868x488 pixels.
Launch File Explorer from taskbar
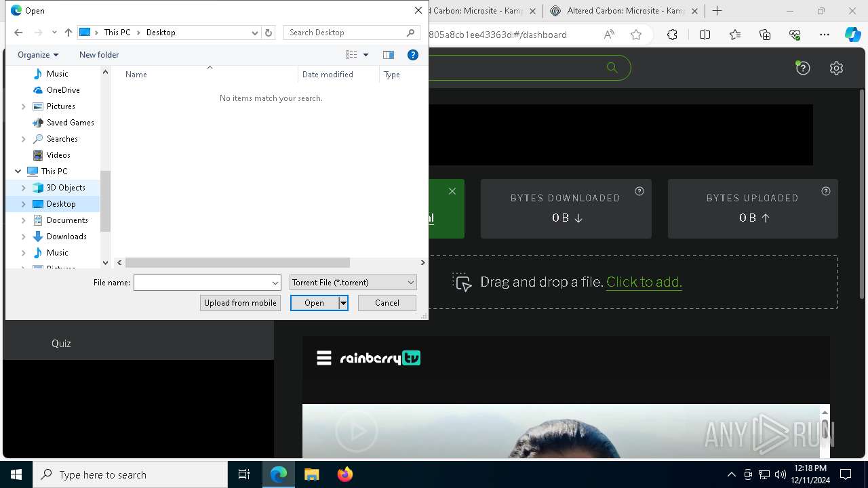(x=311, y=474)
